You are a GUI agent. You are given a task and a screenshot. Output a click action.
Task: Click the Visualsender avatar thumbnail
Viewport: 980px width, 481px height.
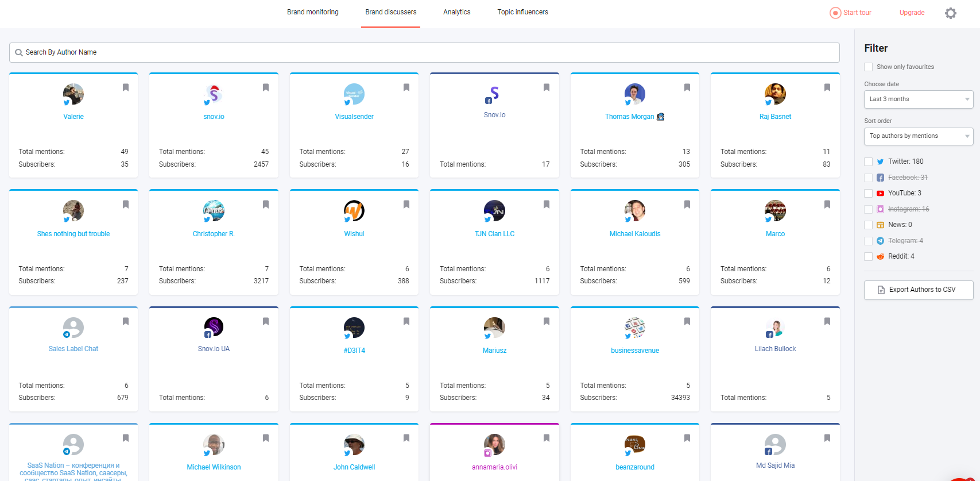(x=354, y=94)
